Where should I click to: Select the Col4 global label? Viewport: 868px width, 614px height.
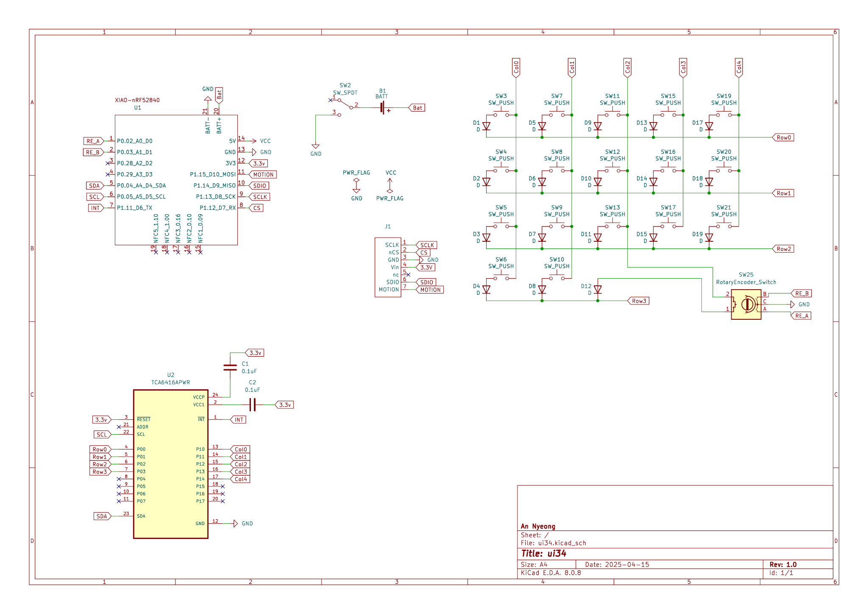coord(739,68)
